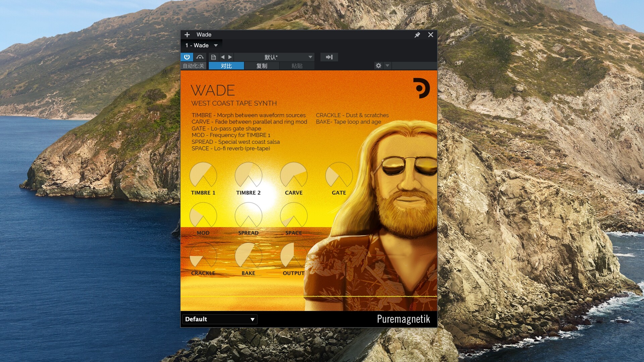Click 'MOD - Frequency for TIMBRE 1' text
The image size is (644, 362).
pyautogui.click(x=231, y=135)
